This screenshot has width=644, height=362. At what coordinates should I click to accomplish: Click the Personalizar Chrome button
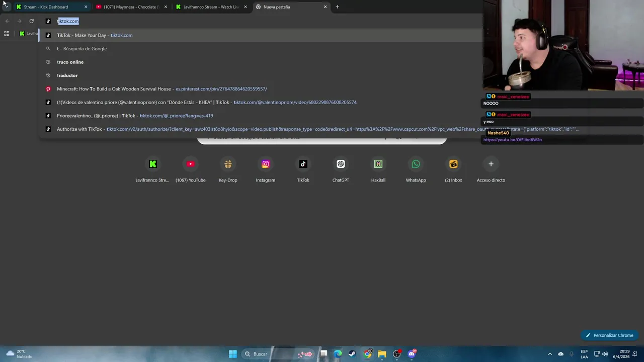pyautogui.click(x=609, y=335)
